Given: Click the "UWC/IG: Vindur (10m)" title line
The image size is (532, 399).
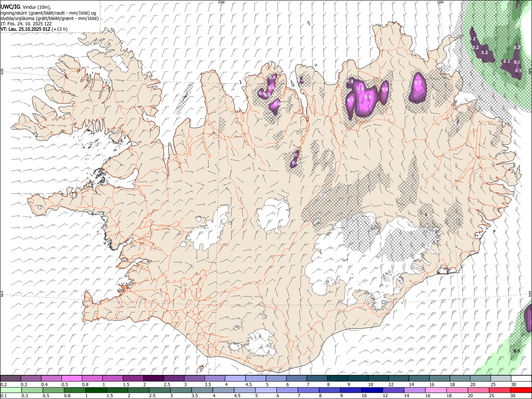Looking at the screenshot, I should [26, 7].
